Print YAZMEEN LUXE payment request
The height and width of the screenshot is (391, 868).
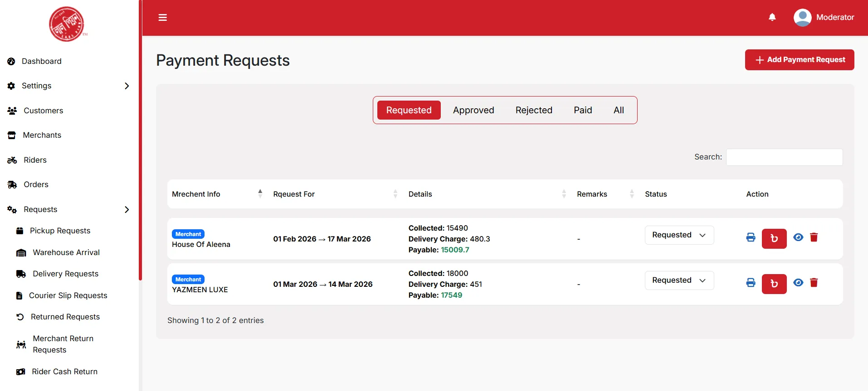tap(751, 283)
